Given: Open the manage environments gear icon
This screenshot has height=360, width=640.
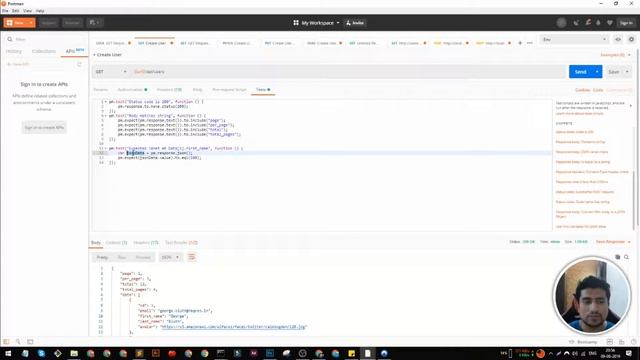Looking at the screenshot, I should 631,40.
